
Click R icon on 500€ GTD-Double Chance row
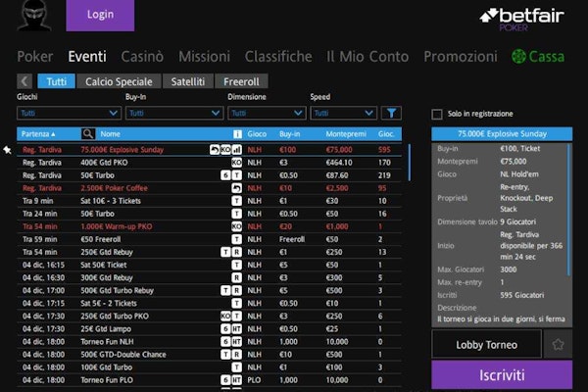[236, 354]
